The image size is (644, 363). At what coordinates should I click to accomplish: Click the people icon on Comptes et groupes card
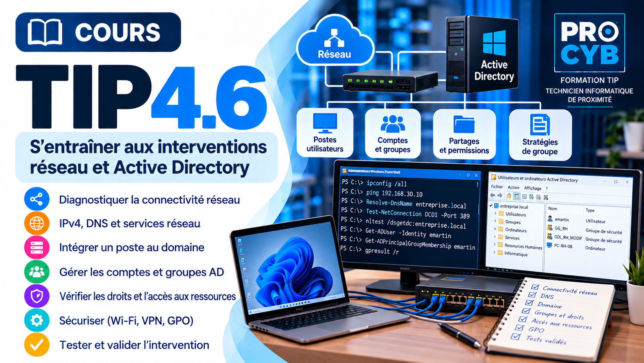point(392,124)
